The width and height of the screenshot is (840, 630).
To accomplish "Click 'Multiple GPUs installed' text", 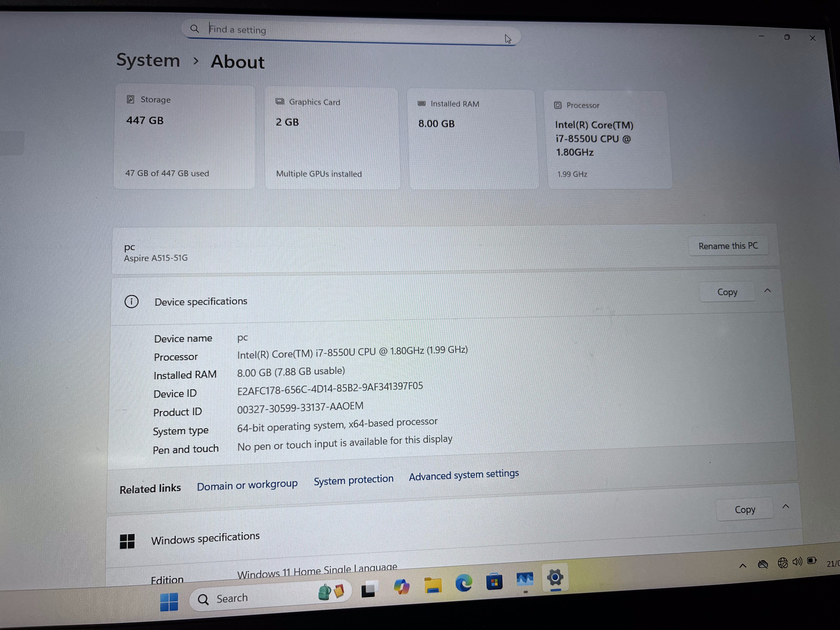I will click(319, 174).
